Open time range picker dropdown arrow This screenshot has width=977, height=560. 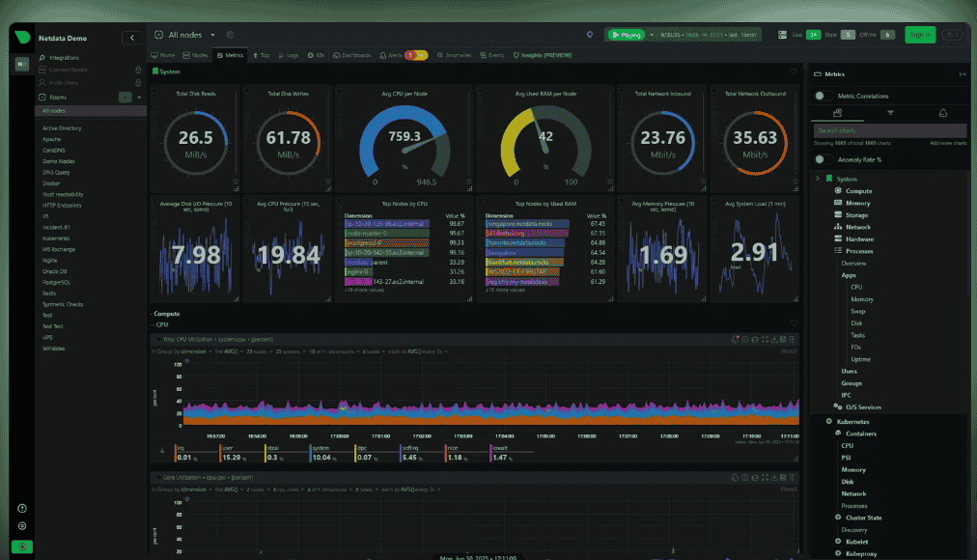pos(652,35)
